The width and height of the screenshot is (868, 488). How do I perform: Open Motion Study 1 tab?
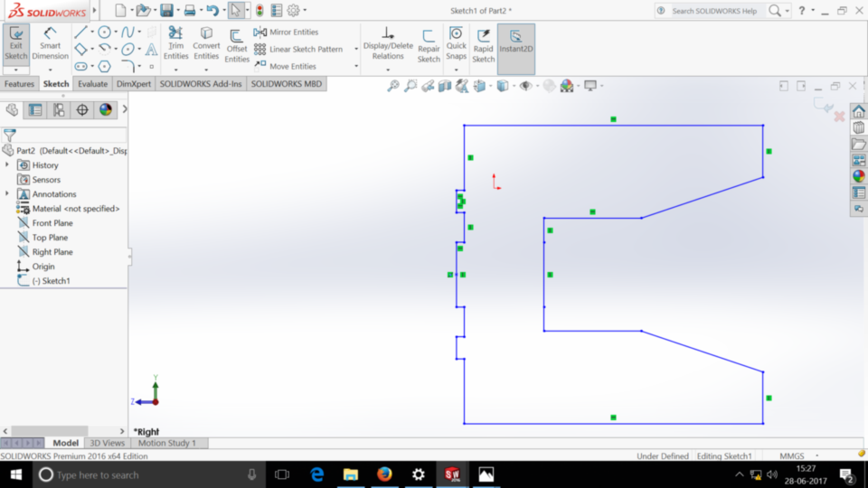coord(167,443)
